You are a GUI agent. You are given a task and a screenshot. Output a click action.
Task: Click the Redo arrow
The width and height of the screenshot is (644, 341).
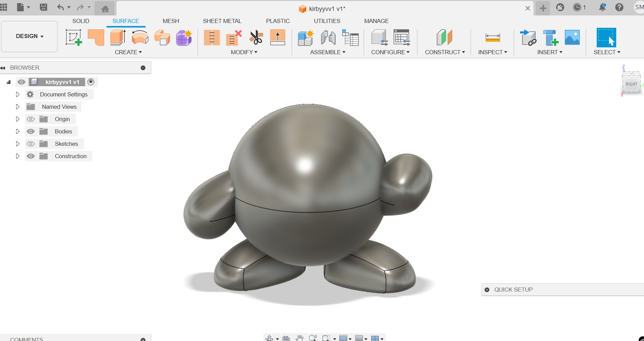coord(80,7)
